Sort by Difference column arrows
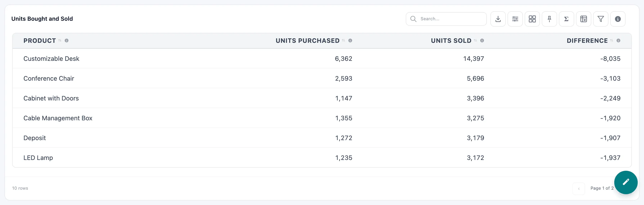The image size is (644, 205). tap(612, 41)
